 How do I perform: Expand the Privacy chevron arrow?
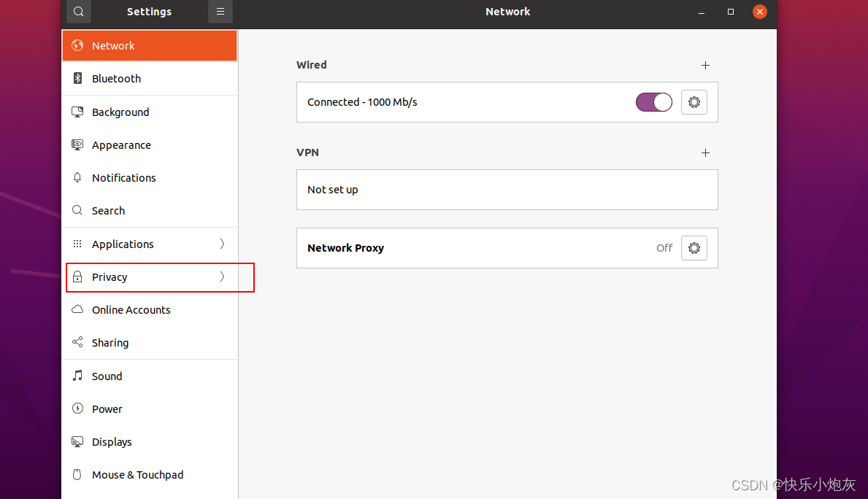click(222, 276)
